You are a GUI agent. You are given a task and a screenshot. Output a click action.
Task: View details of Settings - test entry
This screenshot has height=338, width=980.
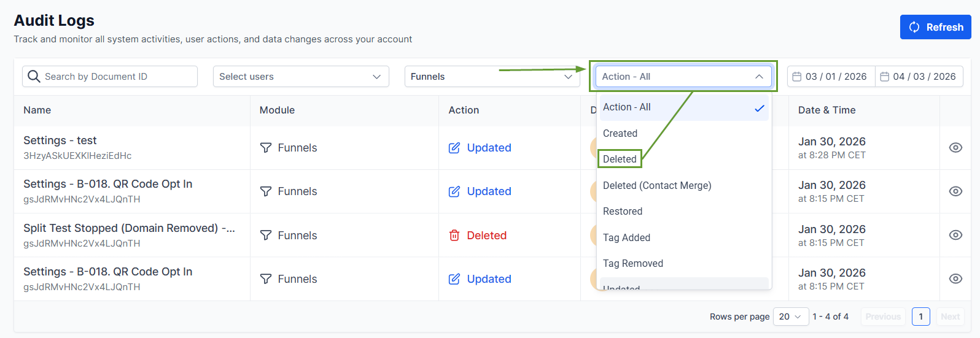955,148
